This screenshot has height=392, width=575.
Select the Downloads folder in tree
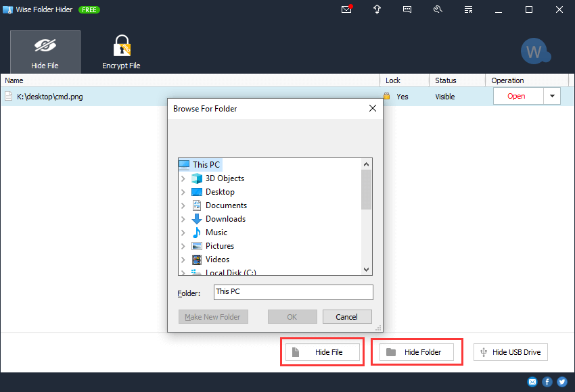click(x=218, y=219)
